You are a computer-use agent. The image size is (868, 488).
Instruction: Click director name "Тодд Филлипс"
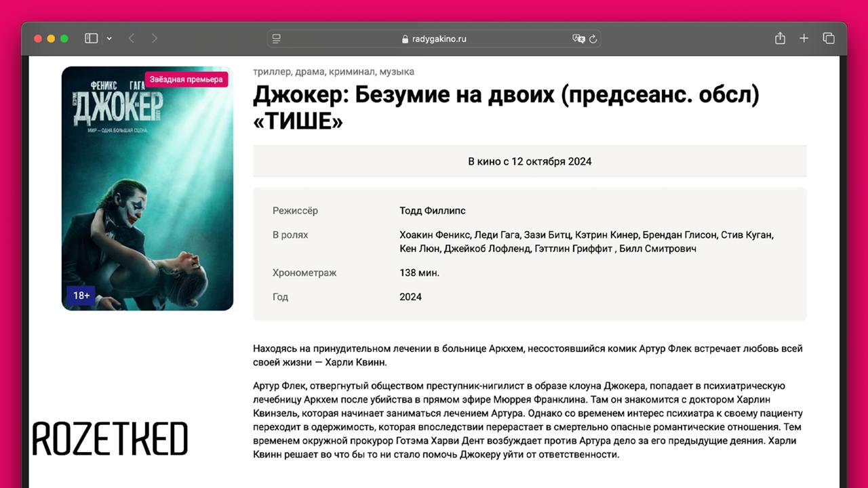[433, 211]
